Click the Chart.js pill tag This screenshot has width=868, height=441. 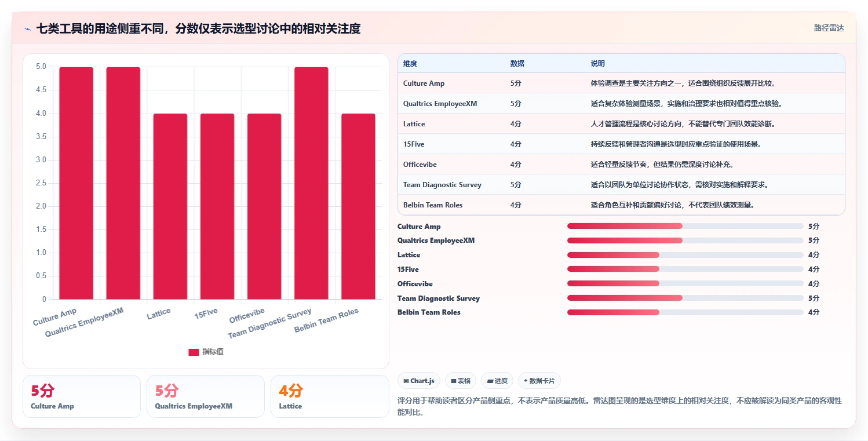click(419, 381)
